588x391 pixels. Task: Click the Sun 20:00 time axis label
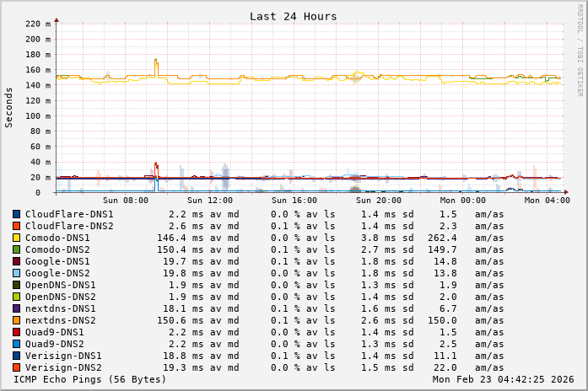click(x=378, y=201)
